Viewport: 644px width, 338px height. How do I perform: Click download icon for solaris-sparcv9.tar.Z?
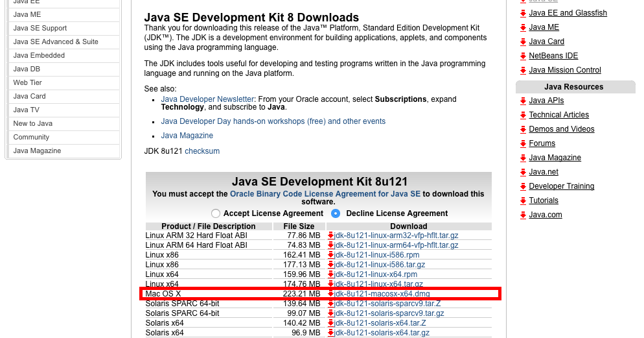(x=330, y=304)
